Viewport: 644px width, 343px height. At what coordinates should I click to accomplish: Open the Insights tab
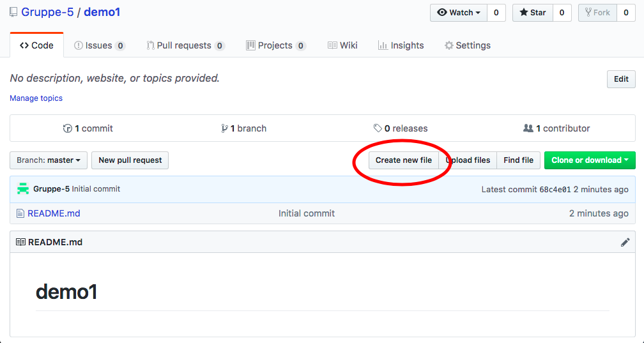pos(401,45)
